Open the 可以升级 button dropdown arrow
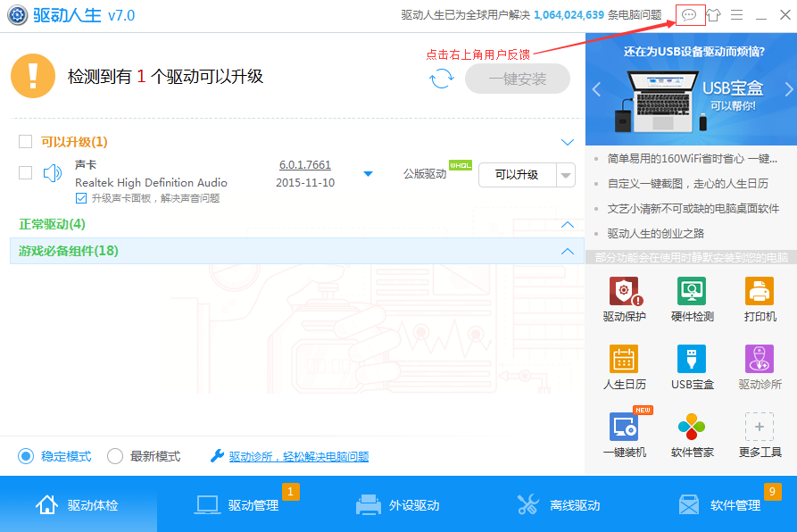The width and height of the screenshot is (797, 532). (566, 175)
